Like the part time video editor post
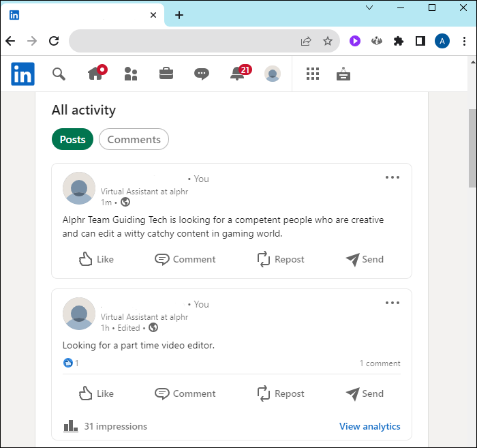 click(x=96, y=393)
